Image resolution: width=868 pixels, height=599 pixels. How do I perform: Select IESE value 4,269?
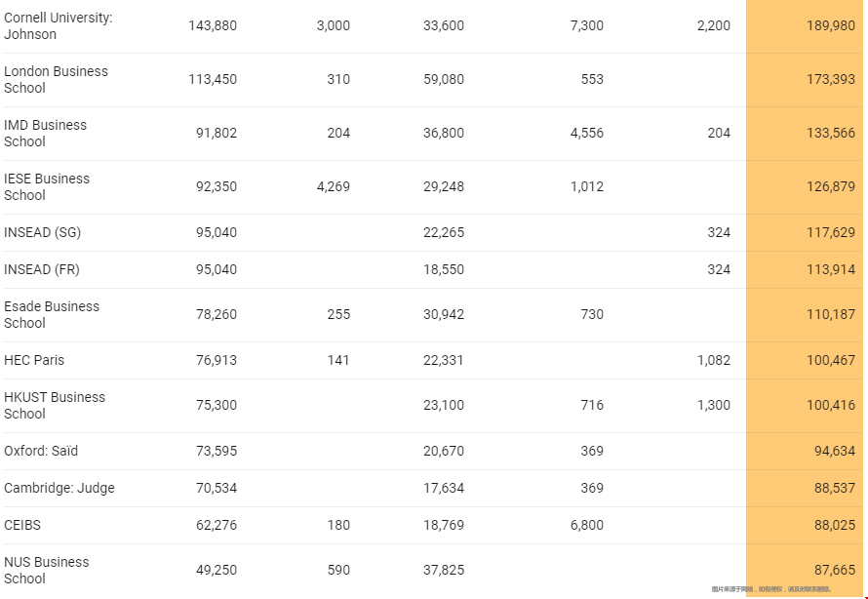coord(334,186)
